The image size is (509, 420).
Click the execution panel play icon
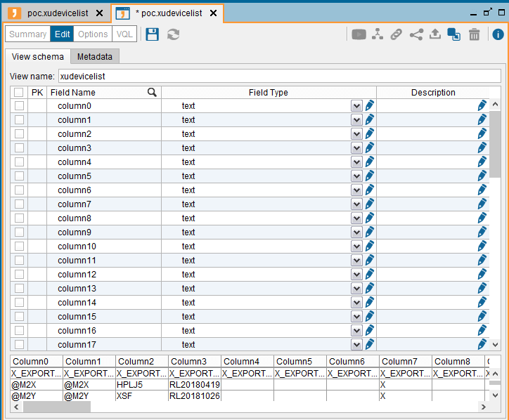[x=359, y=34]
